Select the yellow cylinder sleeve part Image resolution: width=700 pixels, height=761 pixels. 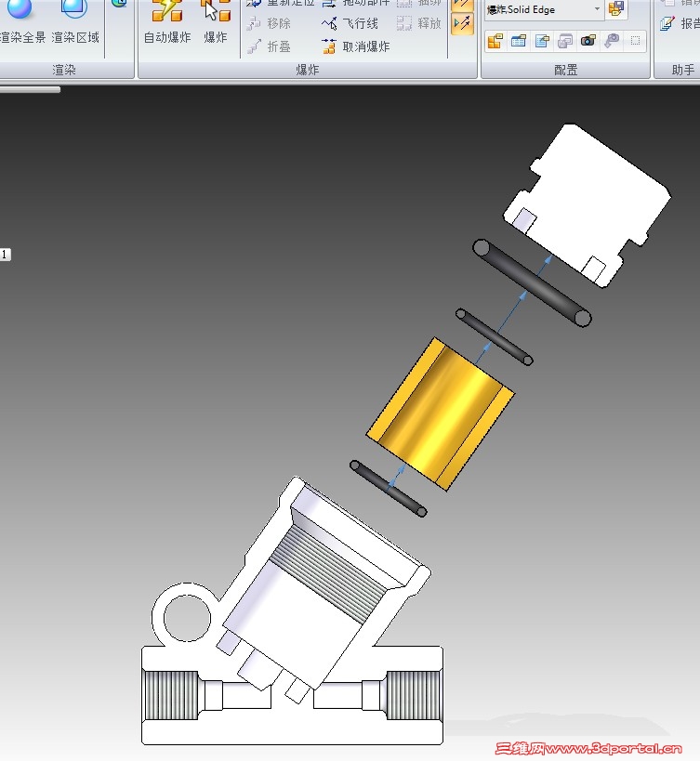[440, 413]
